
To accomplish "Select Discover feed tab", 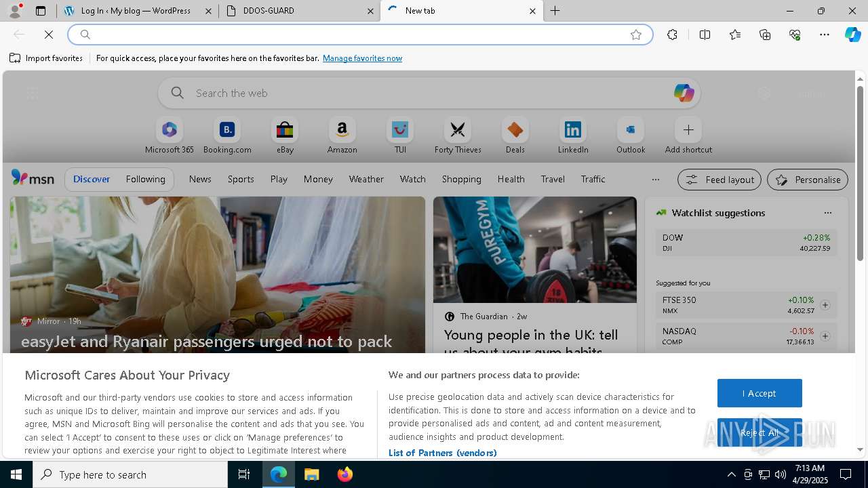I will click(x=92, y=179).
